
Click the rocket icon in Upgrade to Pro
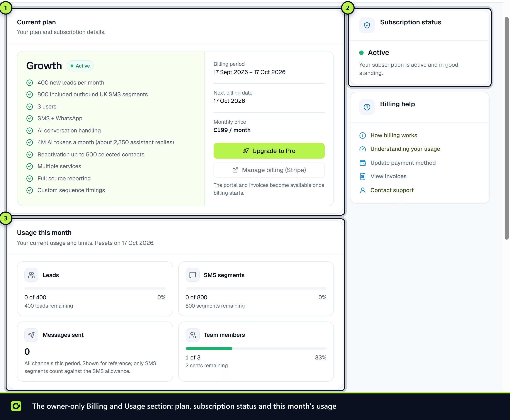tap(246, 151)
